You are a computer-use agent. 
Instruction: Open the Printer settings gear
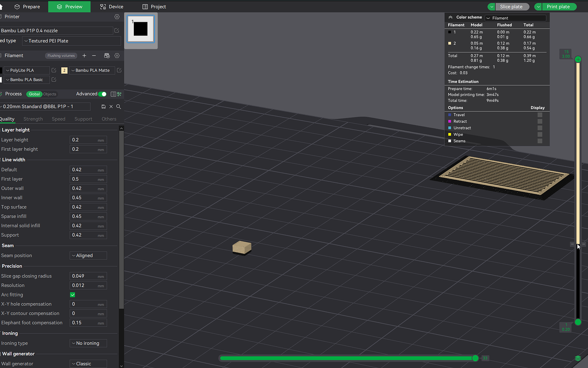[117, 17]
